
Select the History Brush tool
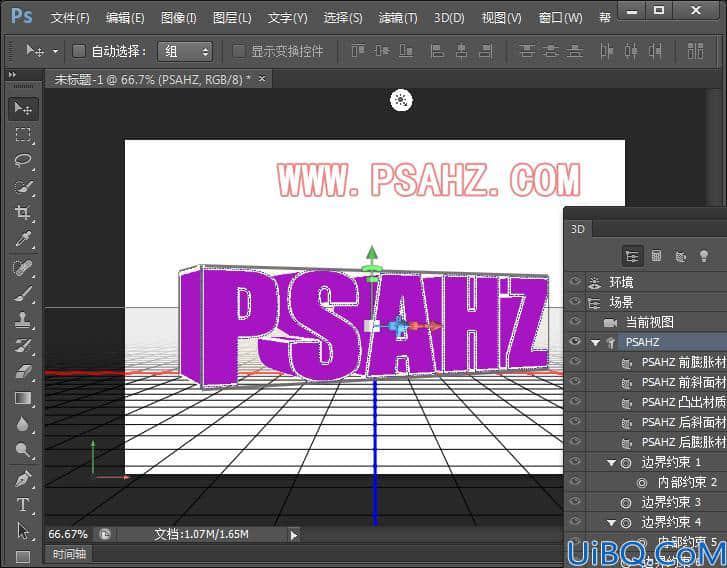coord(23,345)
